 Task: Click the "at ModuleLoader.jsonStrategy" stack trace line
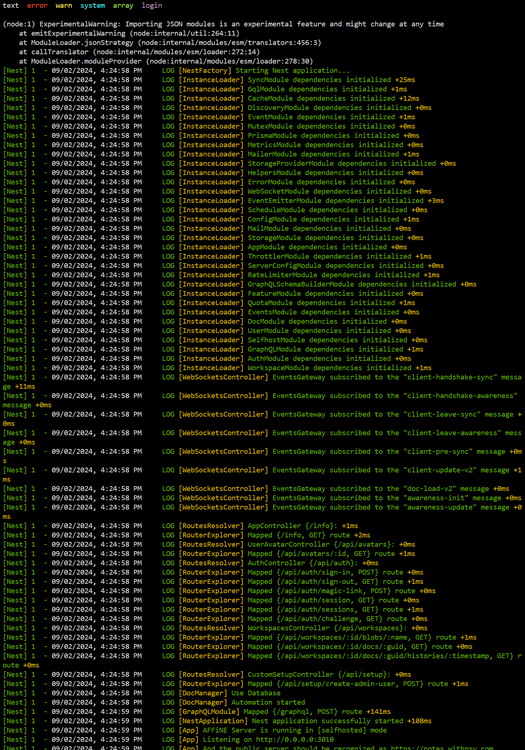(170, 43)
